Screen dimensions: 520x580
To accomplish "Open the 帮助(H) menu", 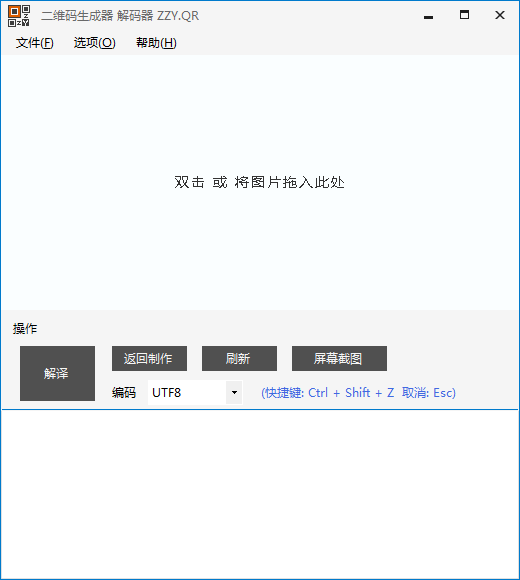I will click(156, 43).
